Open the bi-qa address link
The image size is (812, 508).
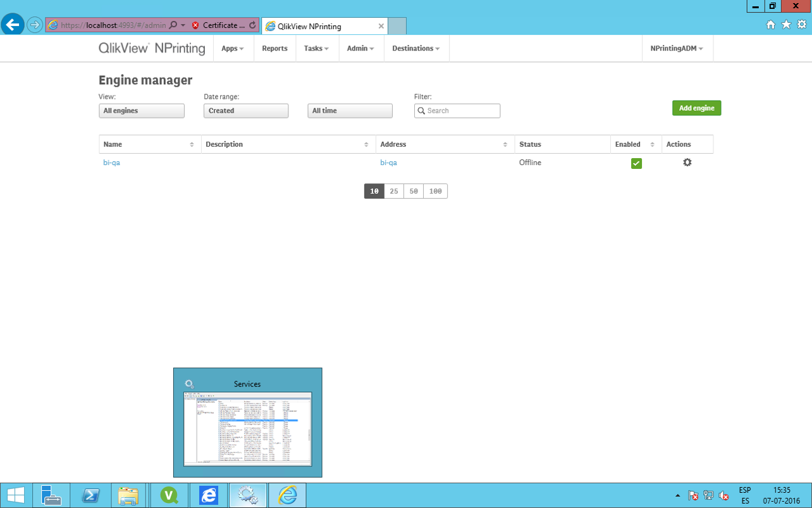[x=388, y=163]
